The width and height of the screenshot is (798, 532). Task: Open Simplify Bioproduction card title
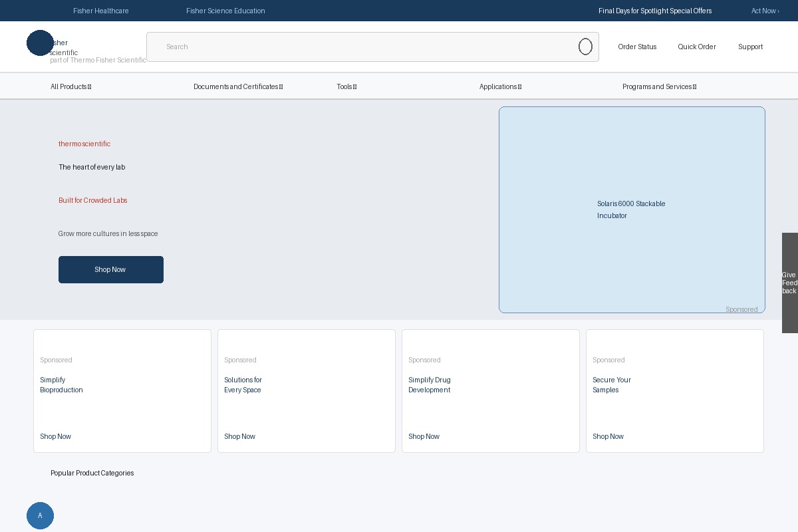click(x=61, y=385)
